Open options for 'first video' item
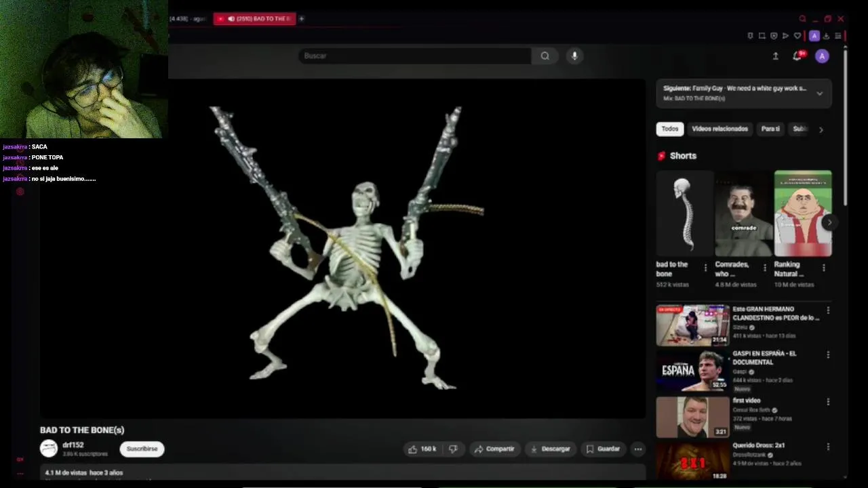 tap(827, 402)
